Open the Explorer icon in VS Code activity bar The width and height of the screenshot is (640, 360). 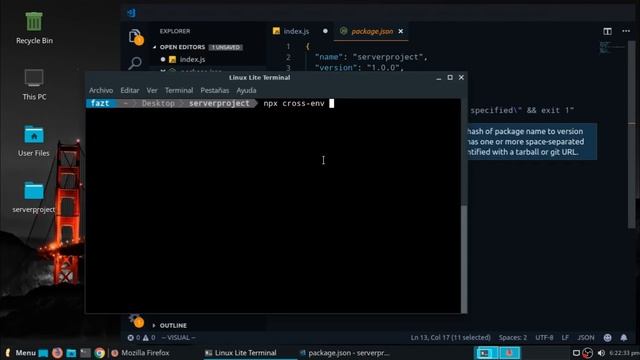click(135, 37)
